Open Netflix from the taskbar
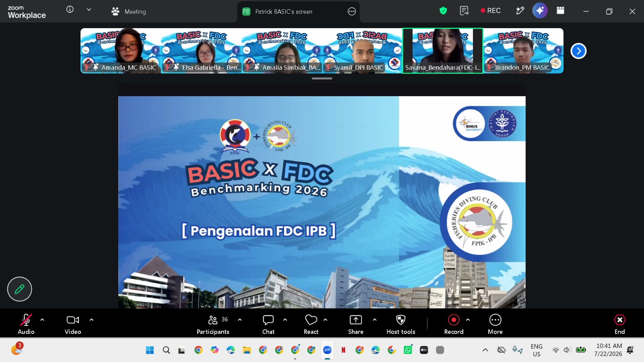 click(343, 350)
